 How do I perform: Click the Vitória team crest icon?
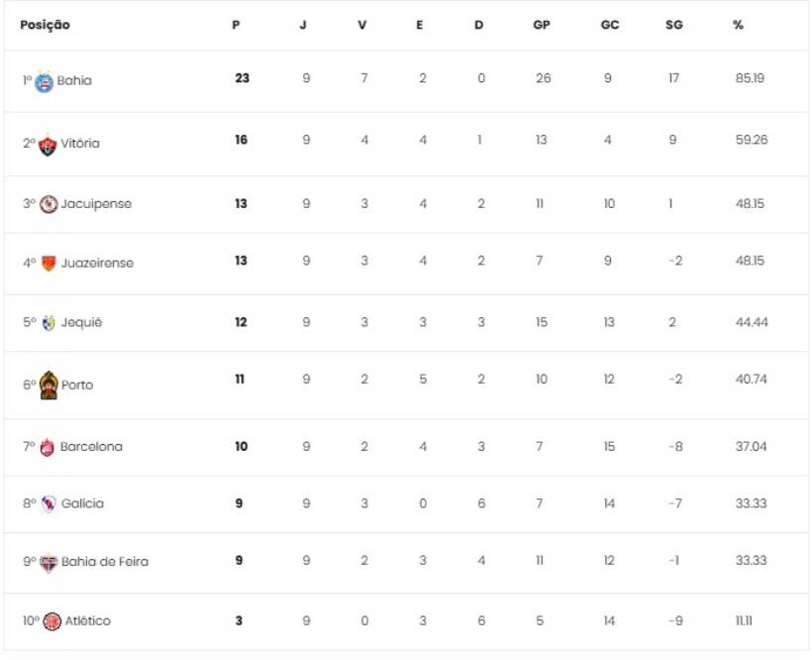[x=48, y=144]
